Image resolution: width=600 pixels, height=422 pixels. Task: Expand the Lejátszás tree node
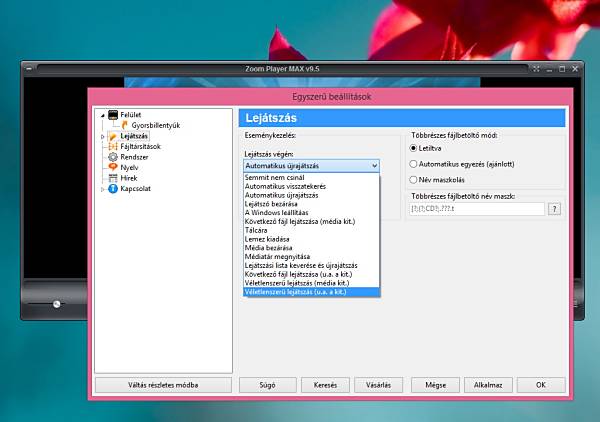click(103, 136)
